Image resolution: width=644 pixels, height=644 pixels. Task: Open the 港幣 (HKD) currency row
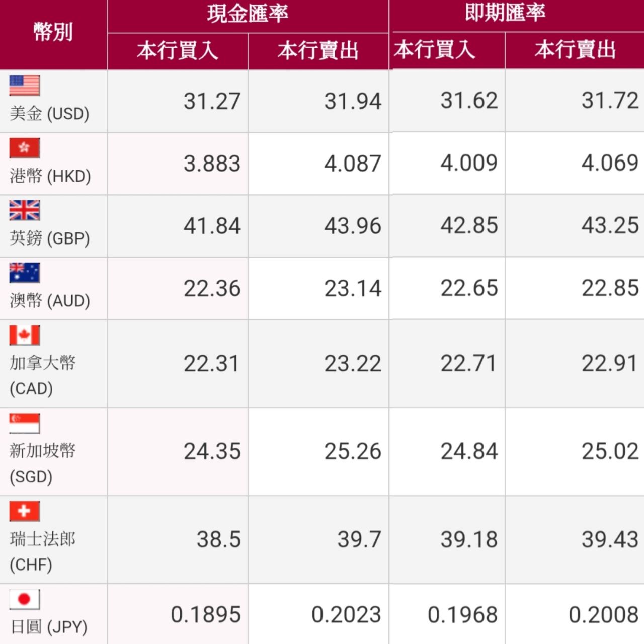pyautogui.click(x=322, y=164)
